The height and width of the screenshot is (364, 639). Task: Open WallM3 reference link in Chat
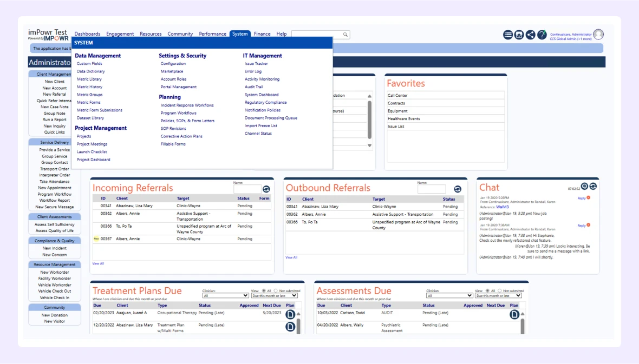503,207
